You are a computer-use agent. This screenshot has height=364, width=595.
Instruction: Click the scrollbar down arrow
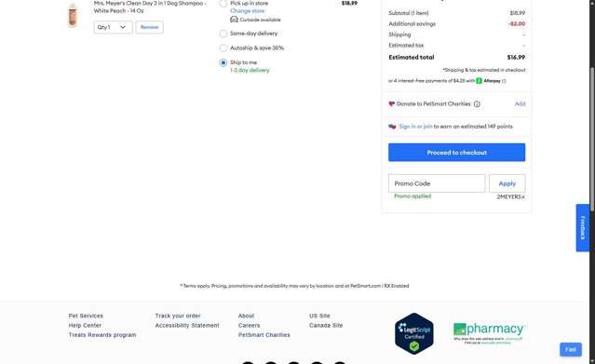[x=591, y=361]
